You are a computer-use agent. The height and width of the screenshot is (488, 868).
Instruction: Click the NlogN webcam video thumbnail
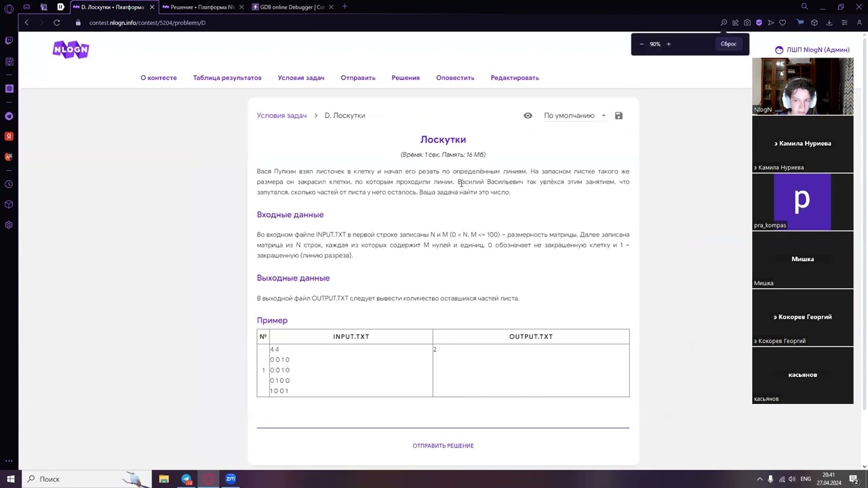point(803,86)
